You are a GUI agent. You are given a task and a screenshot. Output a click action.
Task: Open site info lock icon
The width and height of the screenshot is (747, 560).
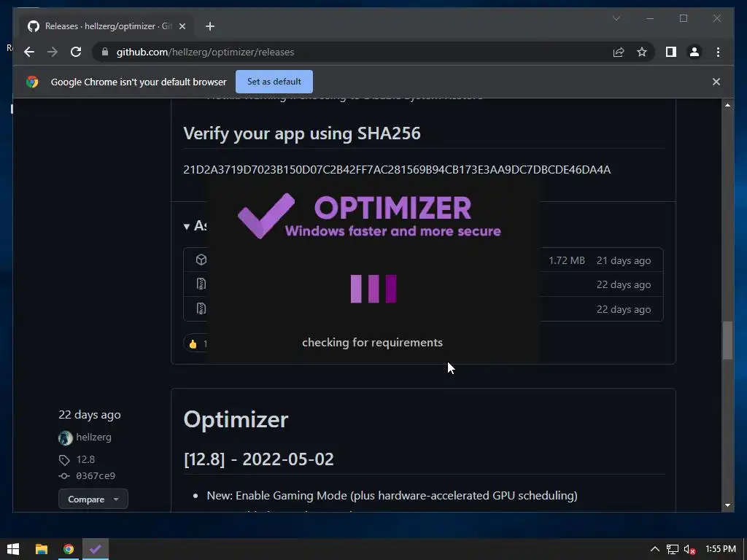pos(105,52)
